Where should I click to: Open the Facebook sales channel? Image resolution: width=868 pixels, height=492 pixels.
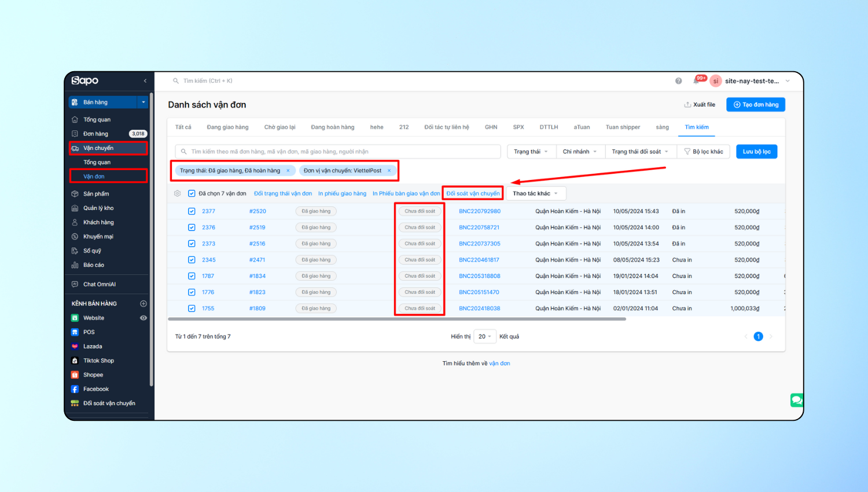[x=95, y=389]
